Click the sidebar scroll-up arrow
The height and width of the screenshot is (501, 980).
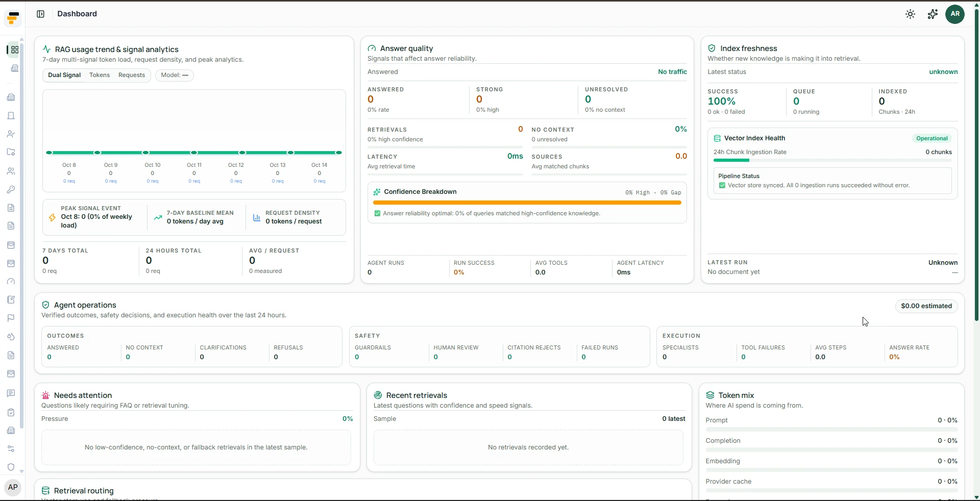(21, 39)
